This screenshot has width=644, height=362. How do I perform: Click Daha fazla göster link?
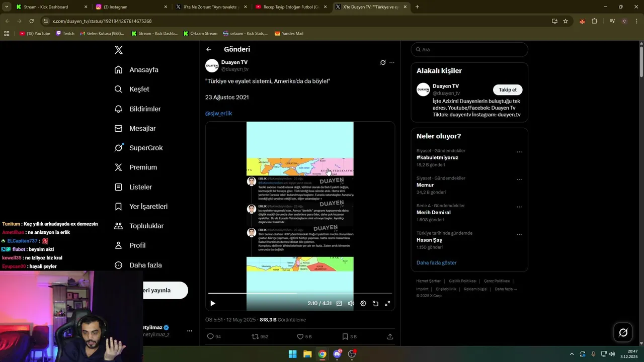click(436, 262)
